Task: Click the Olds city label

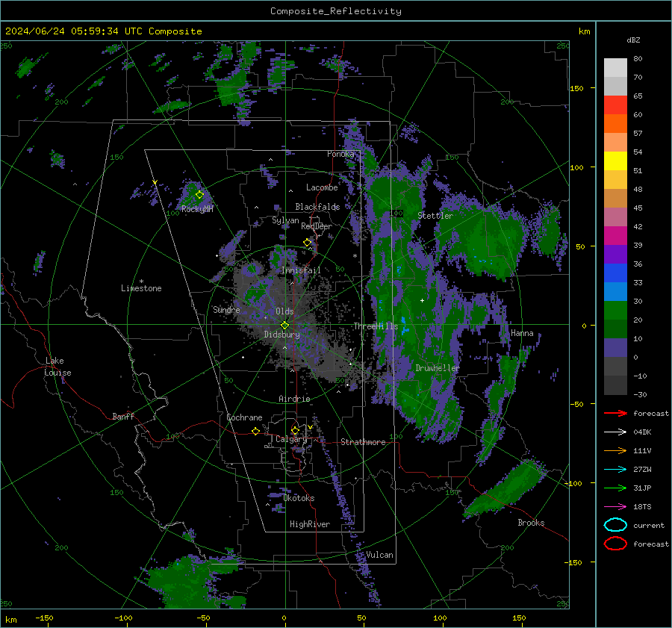Action: point(284,311)
